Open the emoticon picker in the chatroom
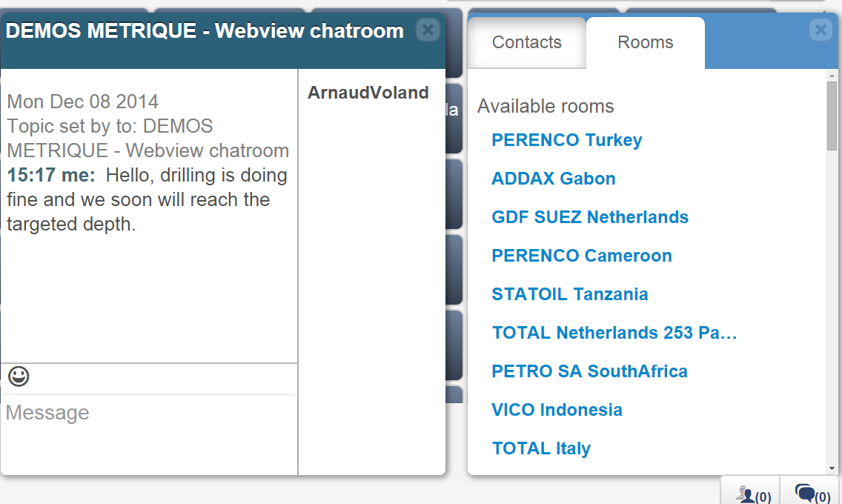The image size is (842, 504). pos(18,376)
